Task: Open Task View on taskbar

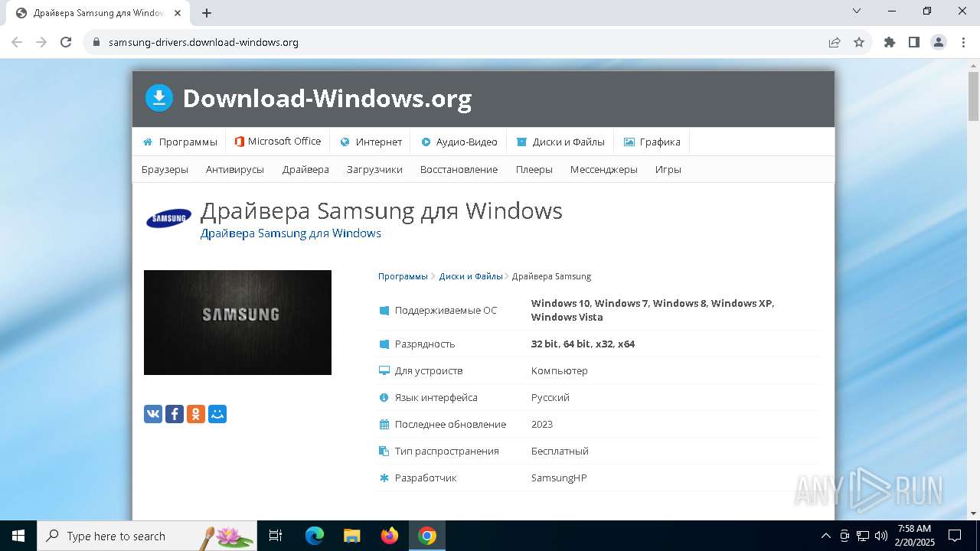Action: (x=276, y=536)
